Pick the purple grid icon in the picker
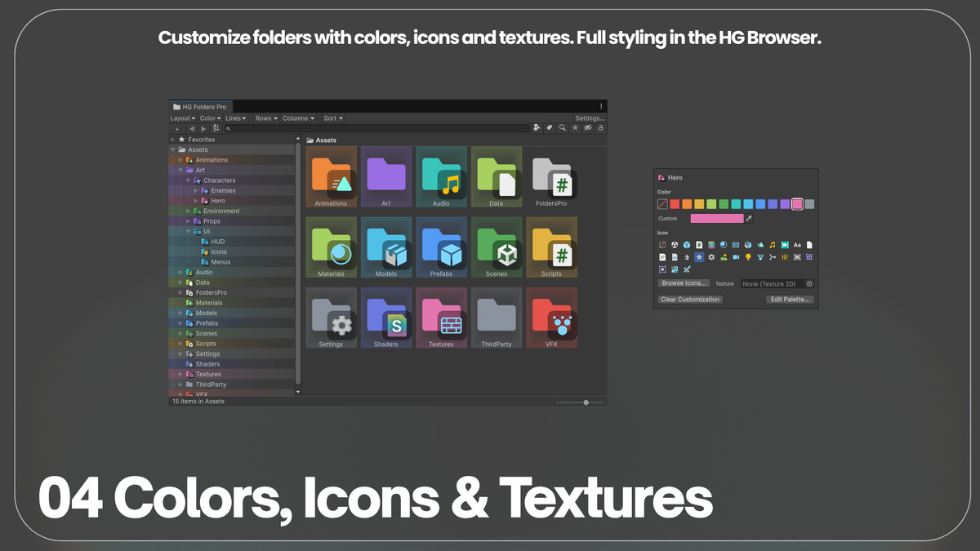Viewport: 980px width, 551px height. [x=809, y=257]
